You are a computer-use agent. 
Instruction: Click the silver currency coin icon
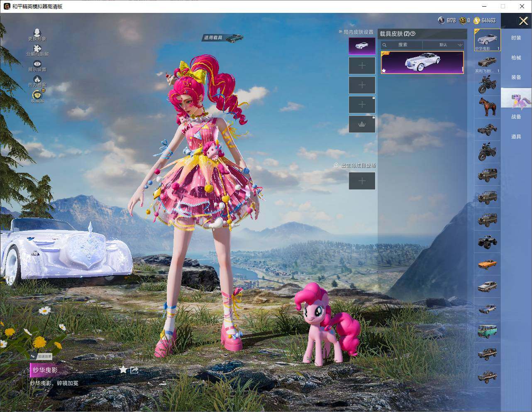click(x=441, y=20)
